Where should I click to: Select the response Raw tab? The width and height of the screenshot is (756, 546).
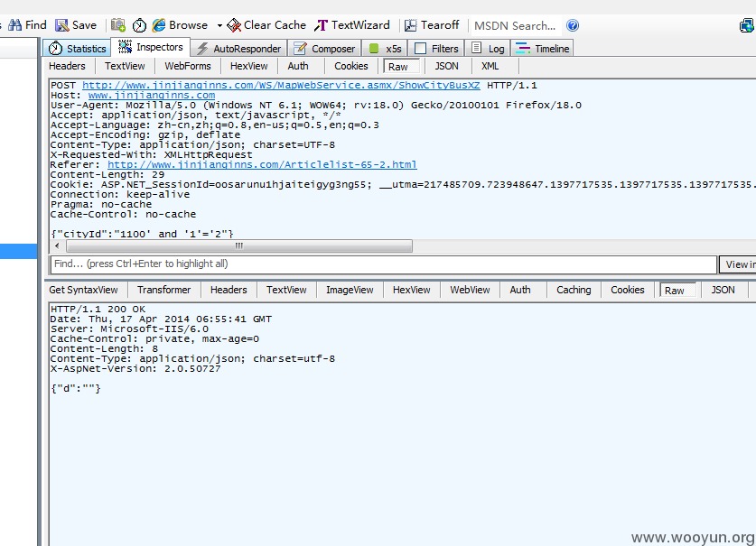tap(678, 290)
